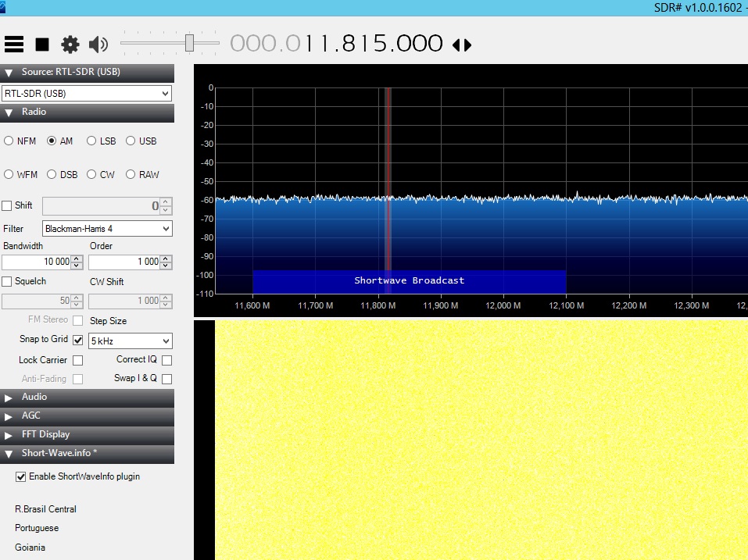This screenshot has height=560, width=748.
Task: Click the SDR# app icon in the title bar
Action: [x=2, y=7]
